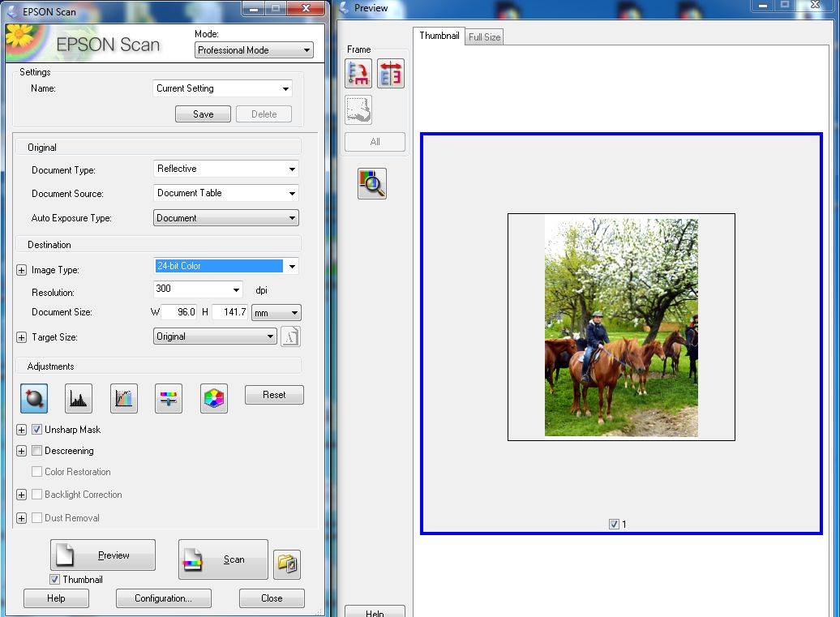Click the Auto Exposure adjustment icon

[x=35, y=398]
